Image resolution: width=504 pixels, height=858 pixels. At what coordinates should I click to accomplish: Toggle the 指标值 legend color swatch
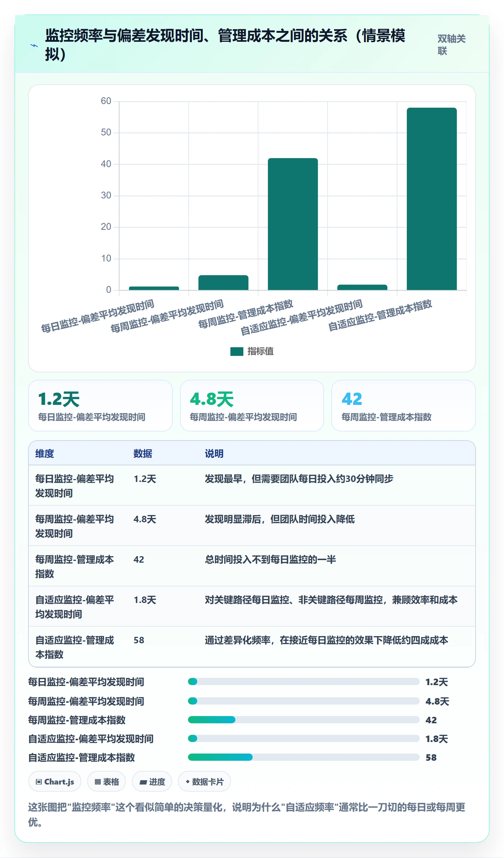click(x=237, y=351)
